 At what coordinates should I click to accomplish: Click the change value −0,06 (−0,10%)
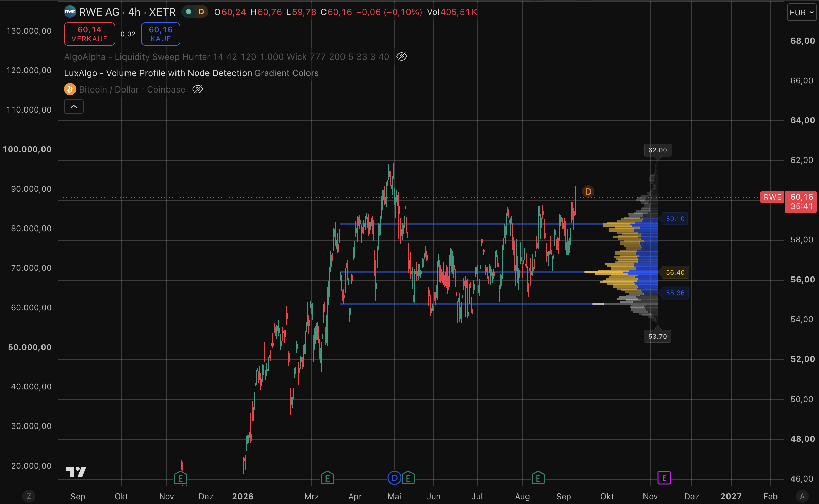pyautogui.click(x=389, y=12)
